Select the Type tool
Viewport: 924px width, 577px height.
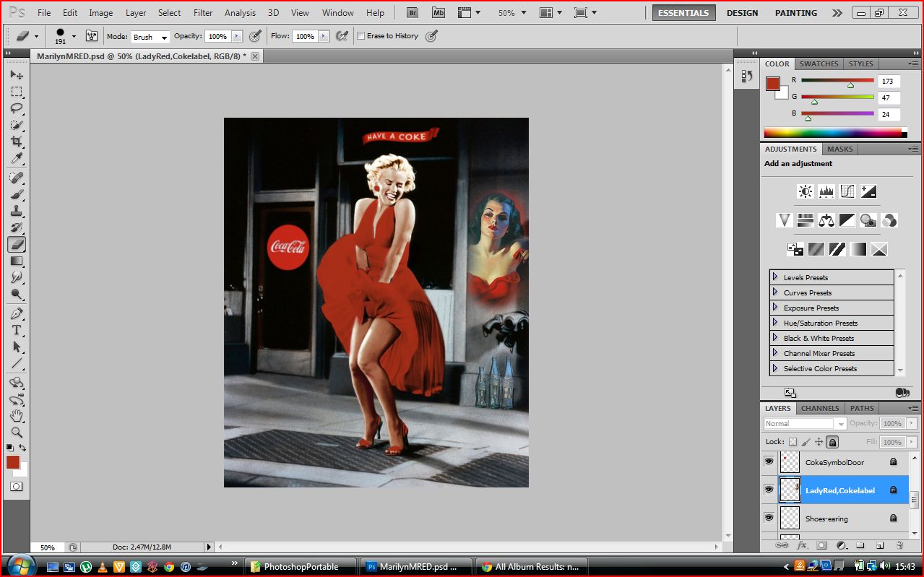pos(17,330)
